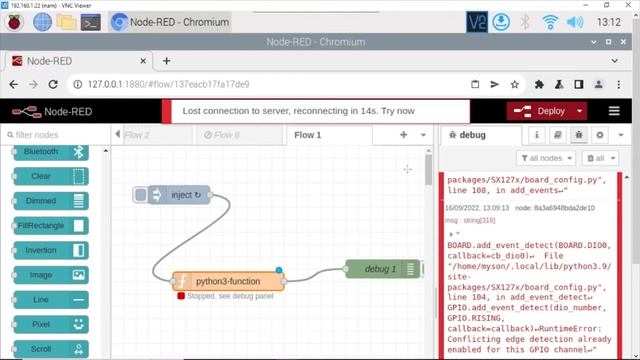Select the python3-function node
The image size is (640, 360).
tap(228, 281)
